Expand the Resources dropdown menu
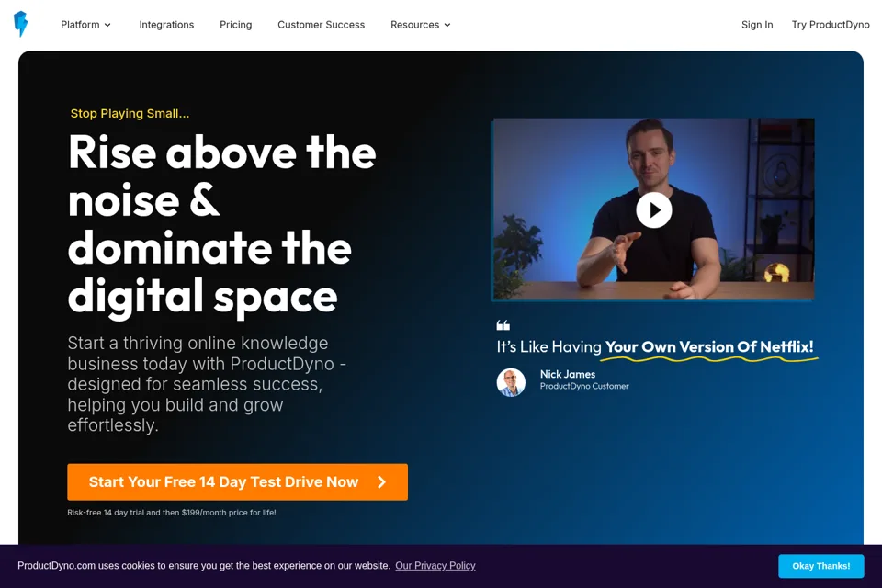 point(420,25)
